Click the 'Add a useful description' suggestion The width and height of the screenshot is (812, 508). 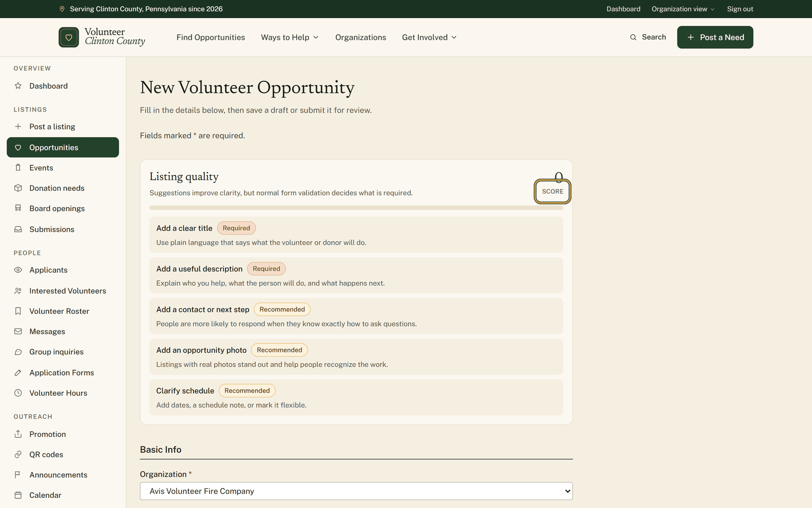(x=356, y=275)
